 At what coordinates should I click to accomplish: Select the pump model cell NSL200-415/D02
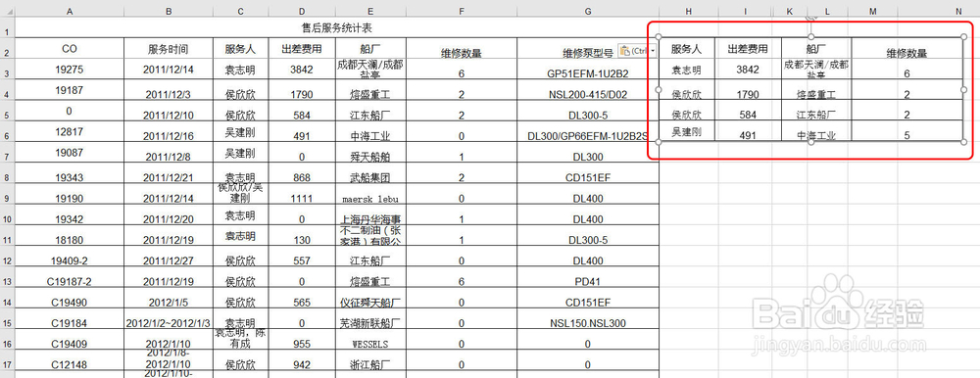[x=587, y=90]
